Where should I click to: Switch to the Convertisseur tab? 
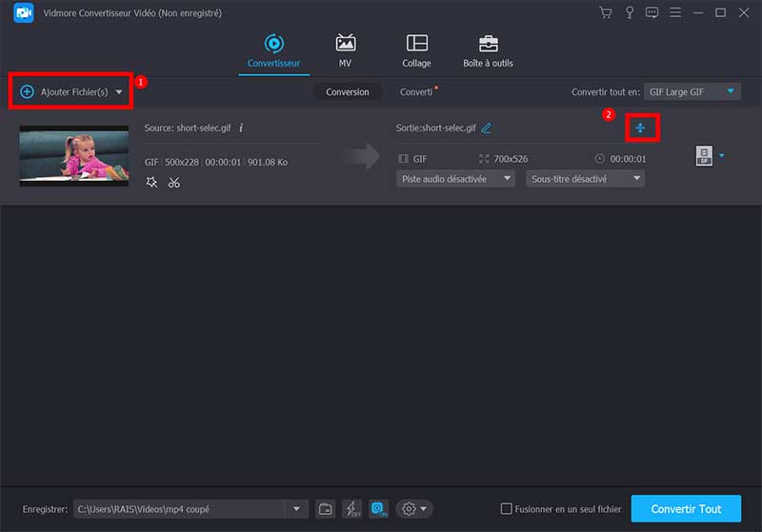pos(273,50)
